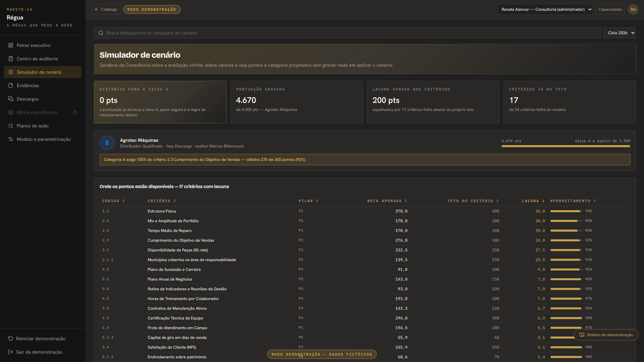Select the locked Minha classificação item

[x=43, y=112]
